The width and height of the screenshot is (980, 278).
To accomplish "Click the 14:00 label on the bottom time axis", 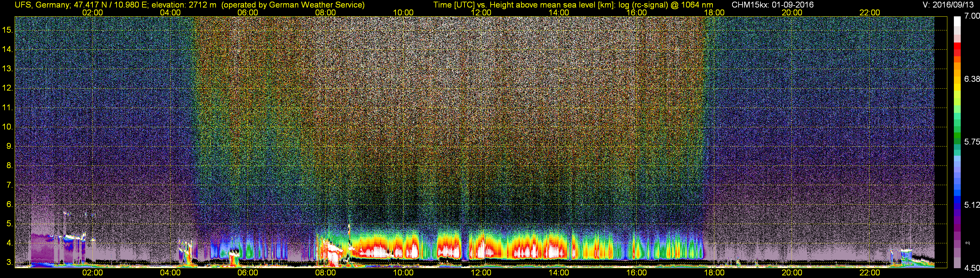I will [x=559, y=273].
